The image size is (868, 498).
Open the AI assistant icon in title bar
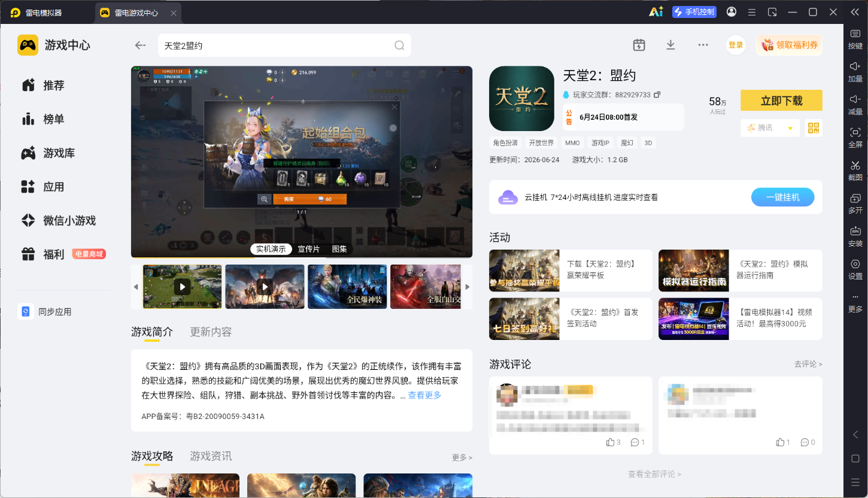click(655, 12)
